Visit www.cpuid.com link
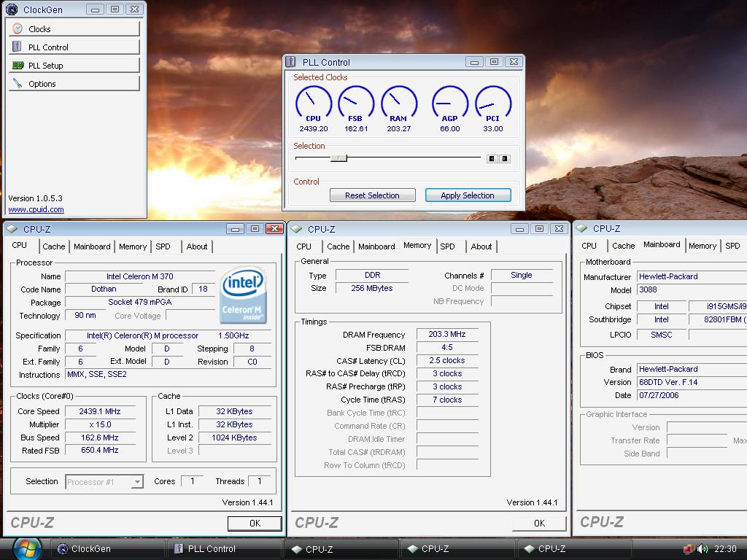 (36, 209)
